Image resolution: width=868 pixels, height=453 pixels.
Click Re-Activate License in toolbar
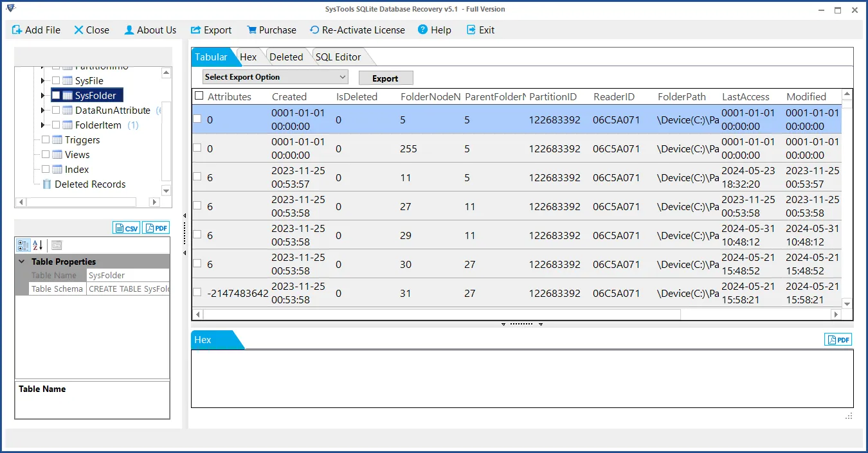coord(357,30)
